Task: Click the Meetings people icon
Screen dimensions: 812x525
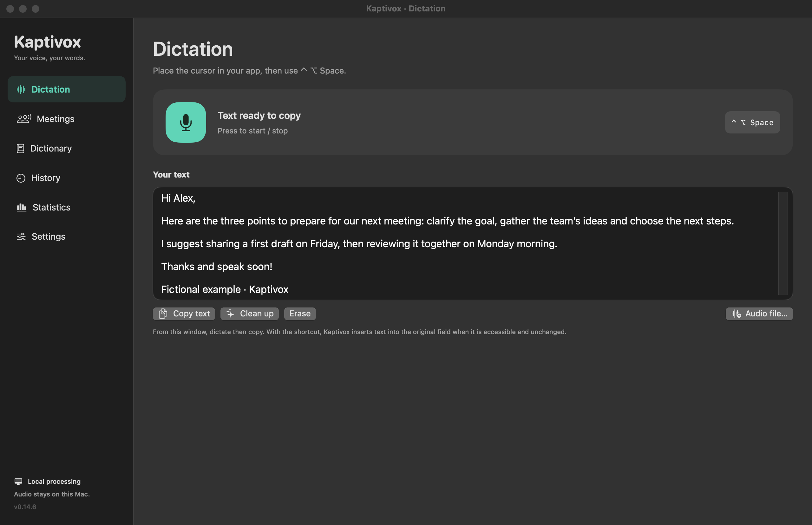Action: click(24, 119)
